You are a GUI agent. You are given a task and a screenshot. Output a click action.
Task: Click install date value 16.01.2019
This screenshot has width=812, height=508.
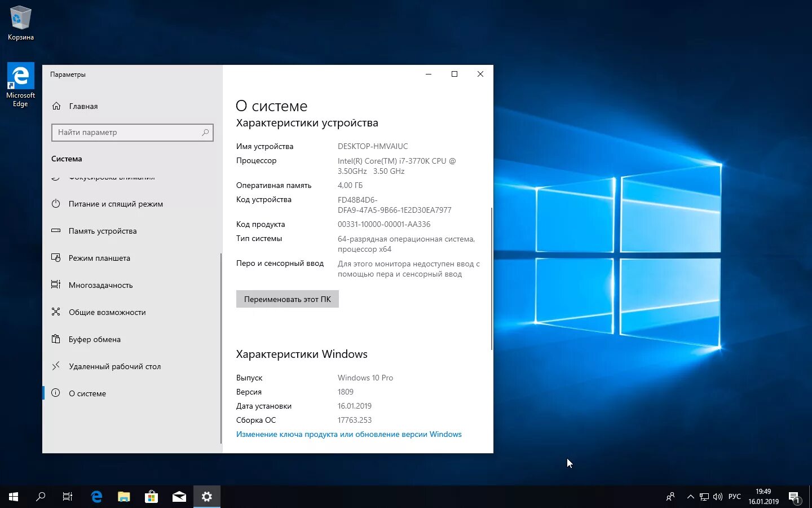(x=355, y=406)
